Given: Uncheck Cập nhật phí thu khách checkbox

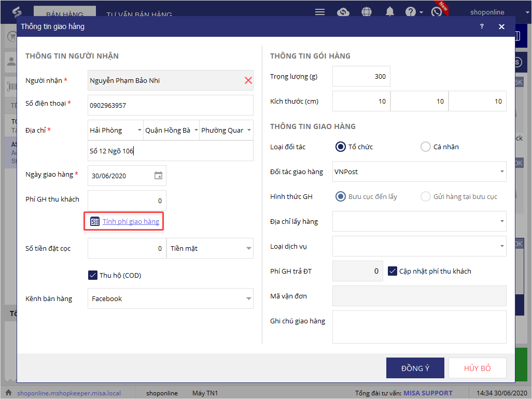Looking at the screenshot, I should 393,271.
